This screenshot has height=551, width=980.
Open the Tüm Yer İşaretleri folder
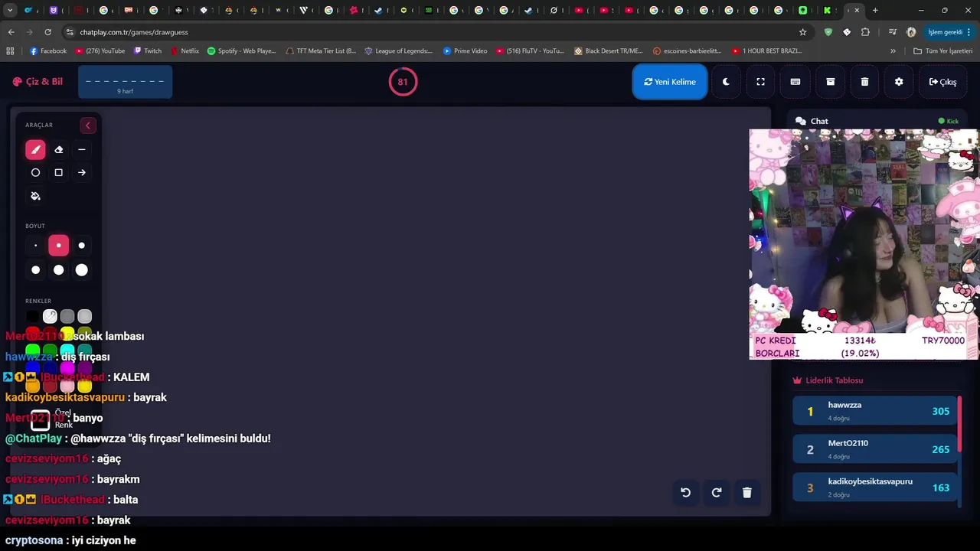point(943,51)
